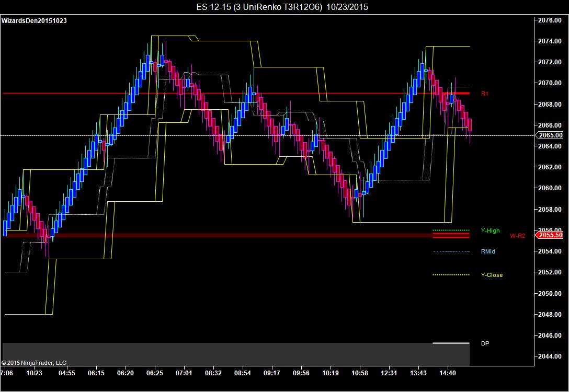Image resolution: width=569 pixels, height=392 pixels.
Task: Click the 2054.00 price axis label
Action: tap(550, 251)
